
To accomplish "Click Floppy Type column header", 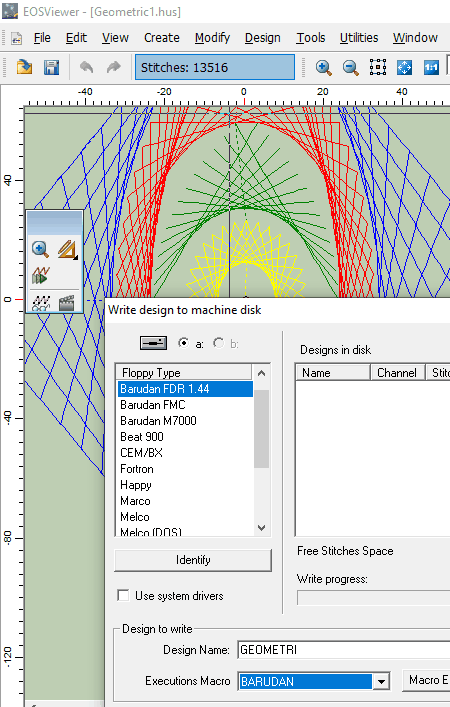I will click(x=184, y=372).
